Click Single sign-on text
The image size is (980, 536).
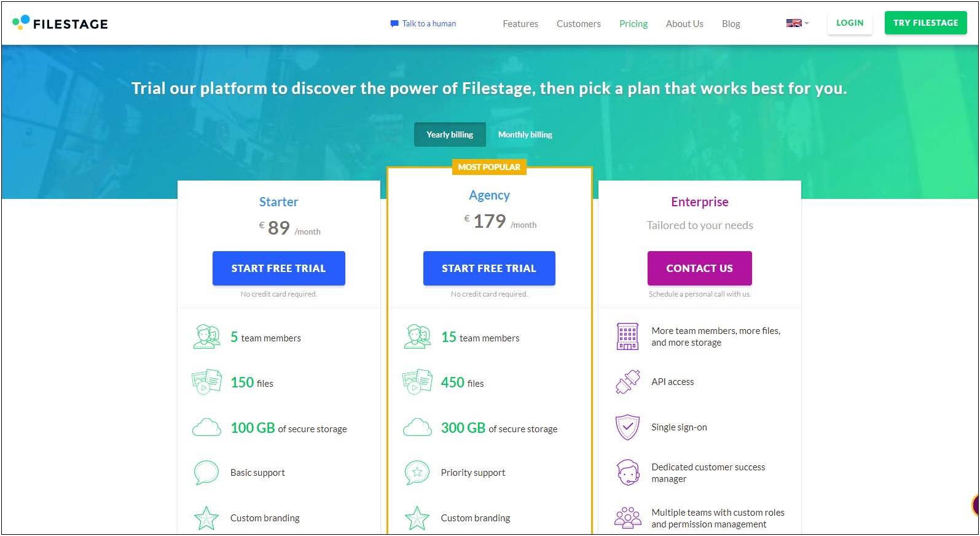point(679,427)
